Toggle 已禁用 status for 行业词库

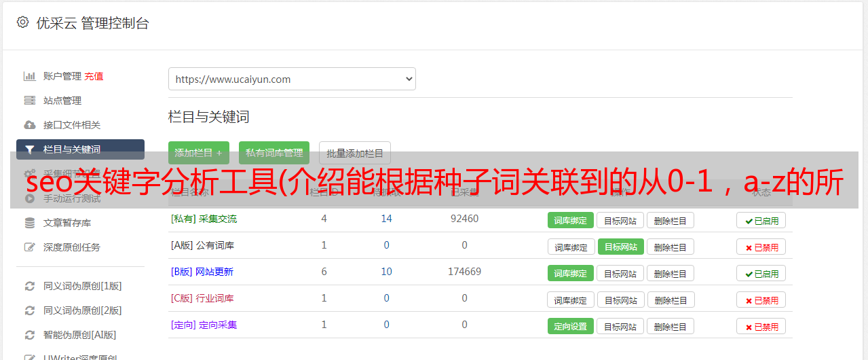[x=761, y=300]
